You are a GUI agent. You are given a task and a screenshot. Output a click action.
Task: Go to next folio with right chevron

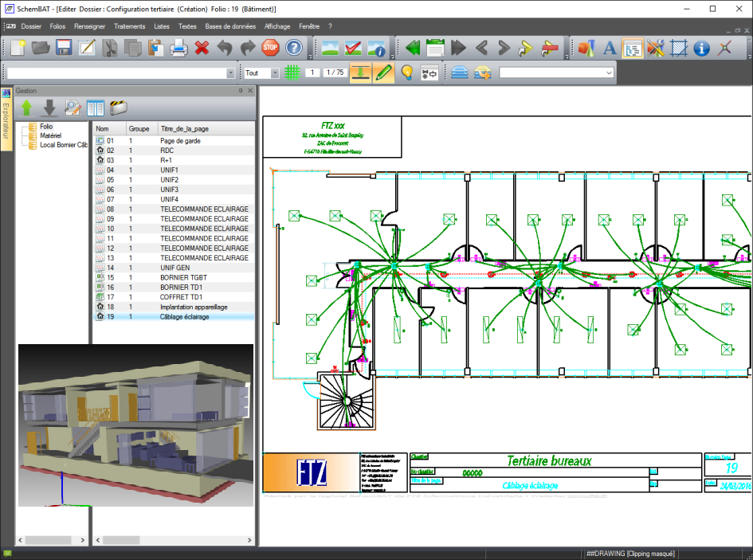coord(504,48)
